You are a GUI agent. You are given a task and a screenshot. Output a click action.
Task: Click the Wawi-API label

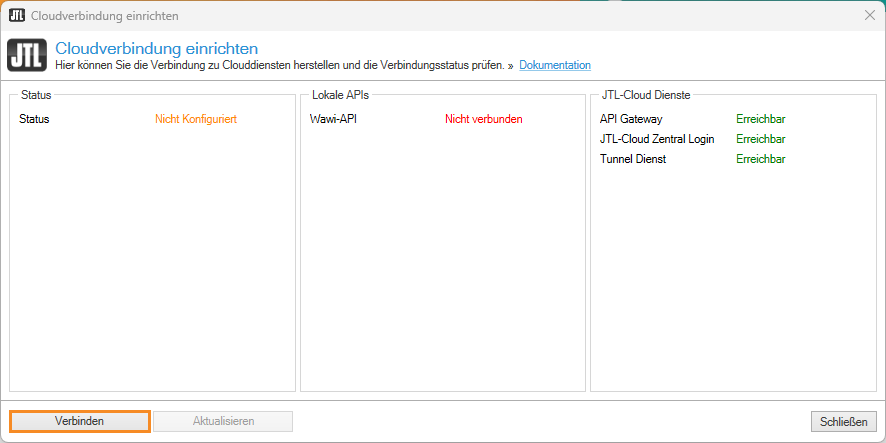pos(334,119)
